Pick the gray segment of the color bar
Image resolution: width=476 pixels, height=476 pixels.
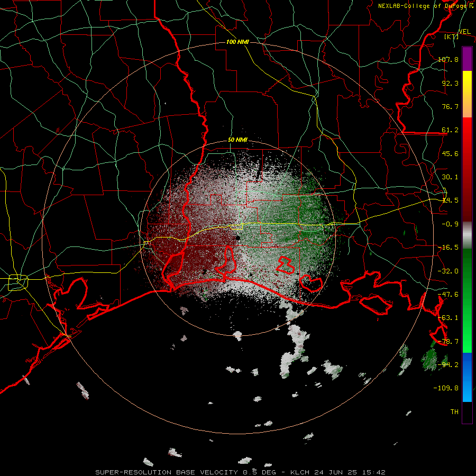pyautogui.click(x=467, y=235)
